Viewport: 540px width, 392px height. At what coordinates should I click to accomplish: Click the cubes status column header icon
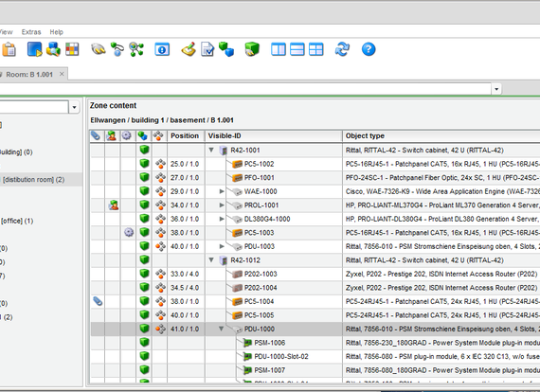[x=142, y=136]
